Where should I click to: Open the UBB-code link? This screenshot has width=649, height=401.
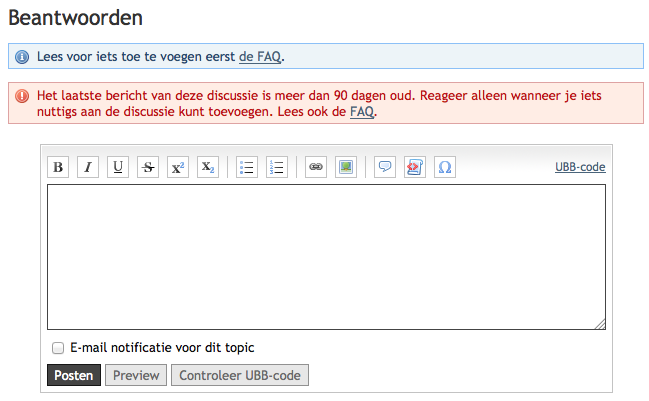point(580,167)
